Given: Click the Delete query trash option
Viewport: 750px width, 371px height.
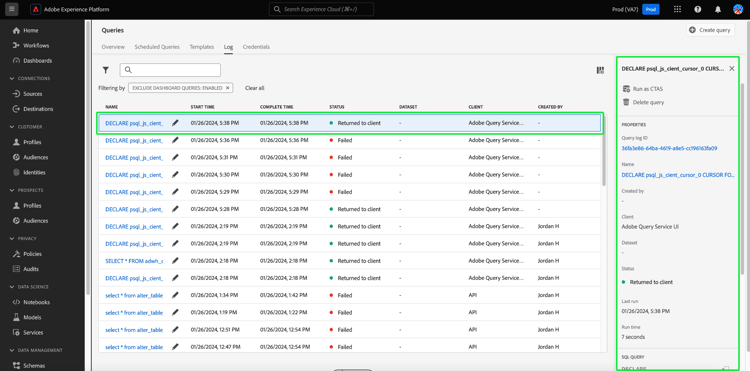Looking at the screenshot, I should pyautogui.click(x=643, y=102).
